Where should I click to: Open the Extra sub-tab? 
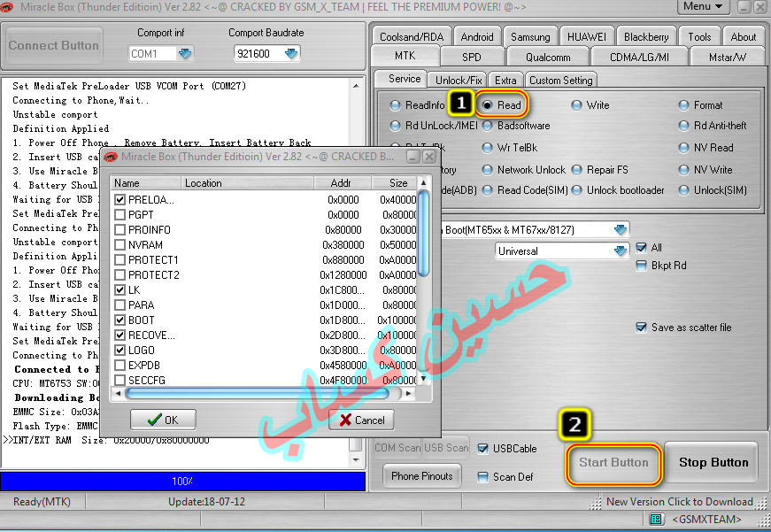pos(505,81)
